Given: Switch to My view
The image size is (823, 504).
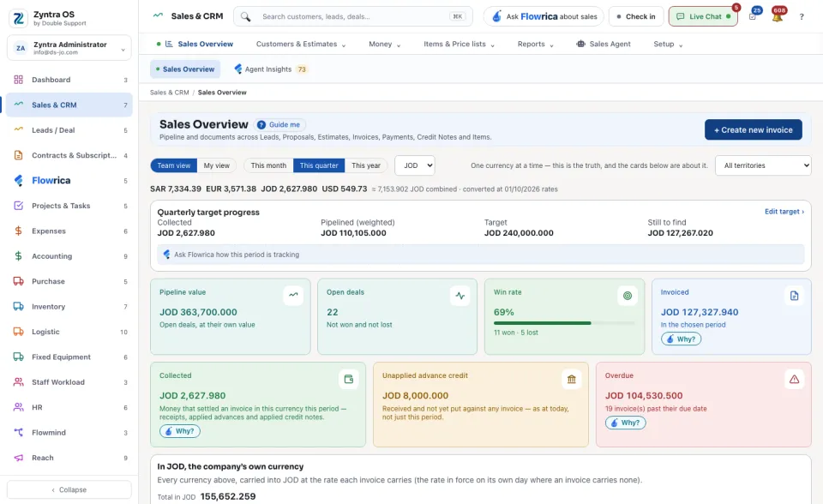Looking at the screenshot, I should pyautogui.click(x=216, y=165).
